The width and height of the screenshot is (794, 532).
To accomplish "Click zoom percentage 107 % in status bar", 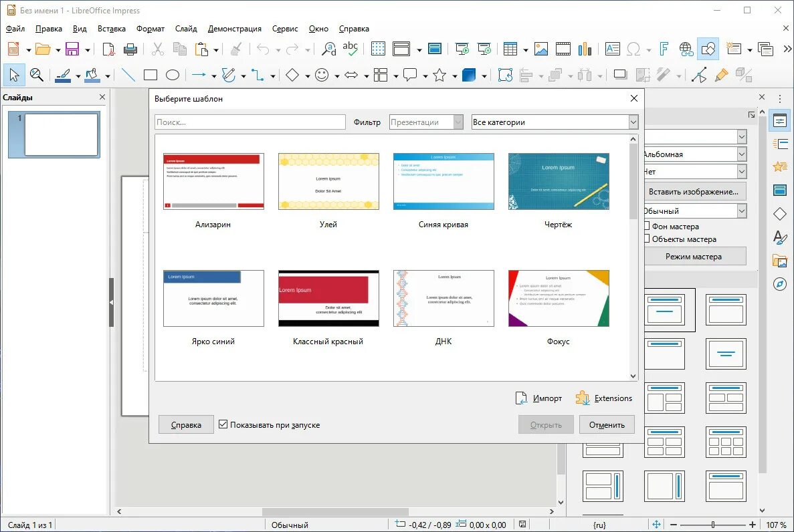I will [776, 525].
